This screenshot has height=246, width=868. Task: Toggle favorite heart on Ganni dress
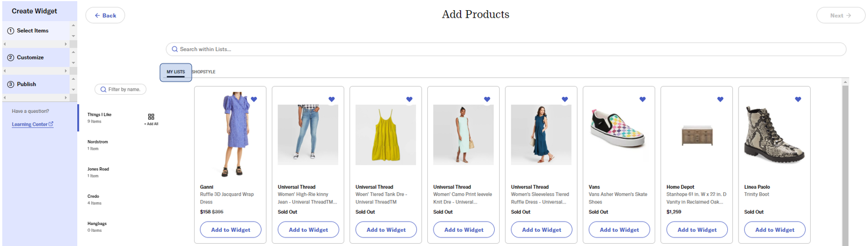(x=254, y=99)
